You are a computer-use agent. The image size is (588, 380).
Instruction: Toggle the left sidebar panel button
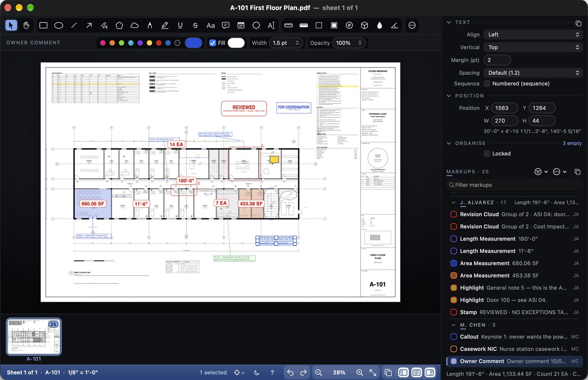403,373
